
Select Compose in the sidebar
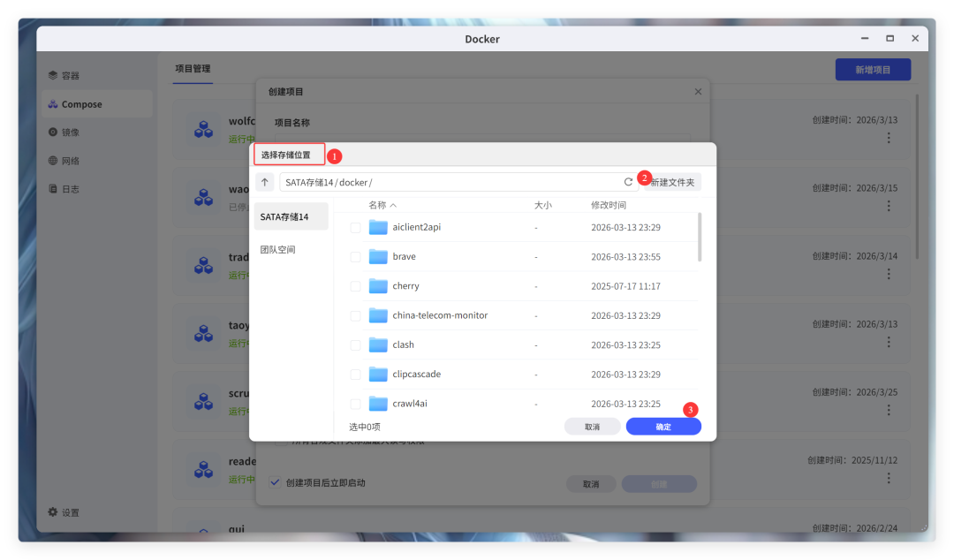coord(96,104)
